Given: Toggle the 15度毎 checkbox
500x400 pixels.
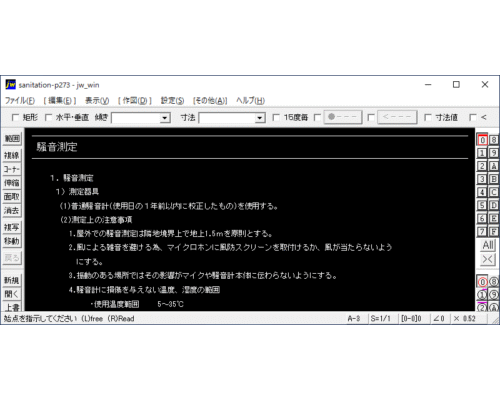Looking at the screenshot, I should coord(276,117).
